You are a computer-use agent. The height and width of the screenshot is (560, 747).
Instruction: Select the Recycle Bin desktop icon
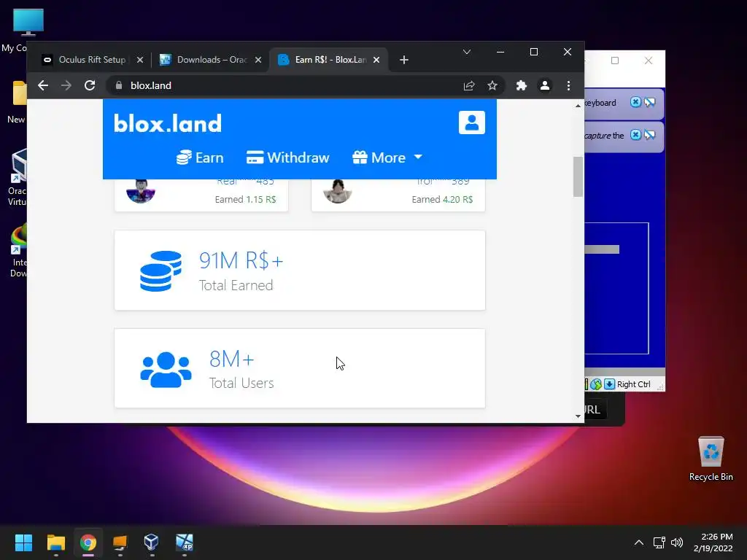pos(711,459)
